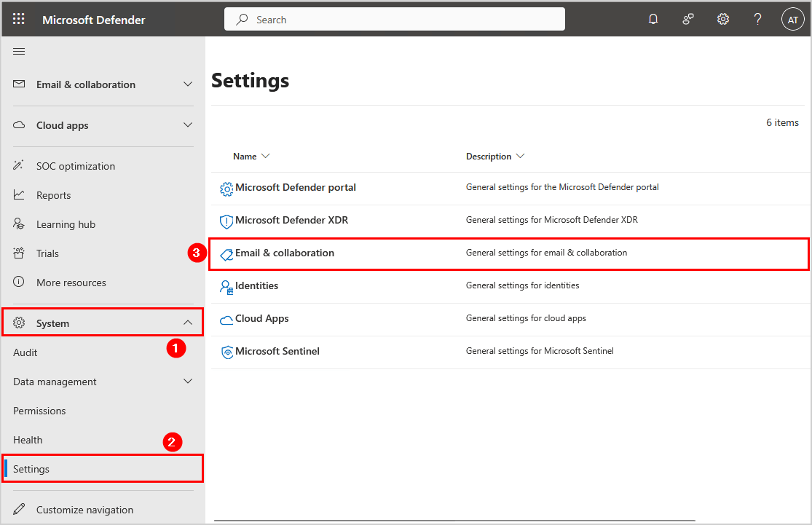This screenshot has height=525, width=812.
Task: Click the Identities person icon
Action: coord(226,286)
